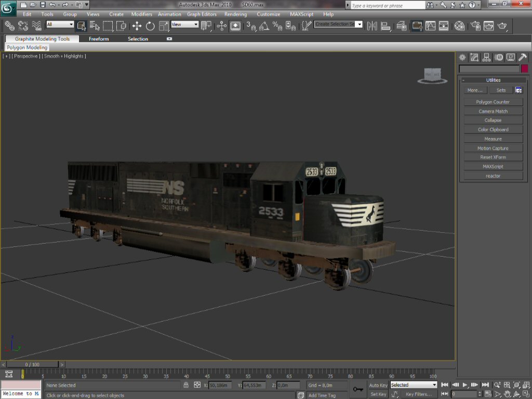Open Curve Editor icon
This screenshot has width=532, height=399.
click(x=430, y=26)
